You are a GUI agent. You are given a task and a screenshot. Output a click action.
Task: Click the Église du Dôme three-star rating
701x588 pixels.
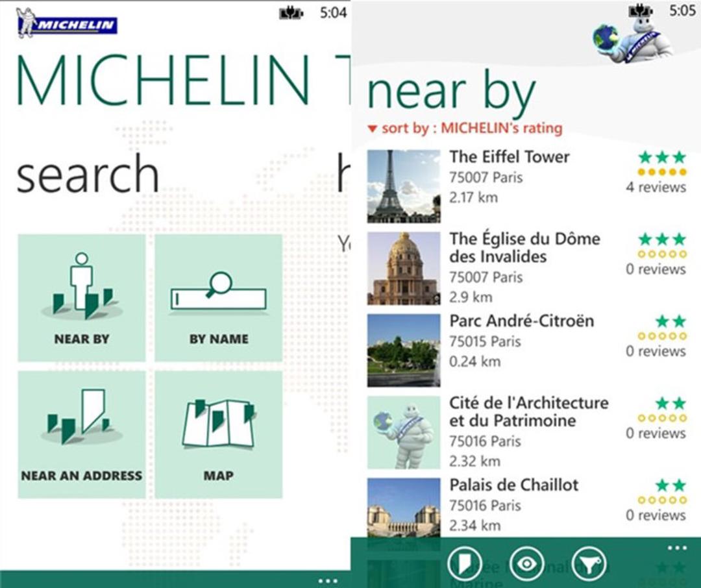tap(662, 239)
